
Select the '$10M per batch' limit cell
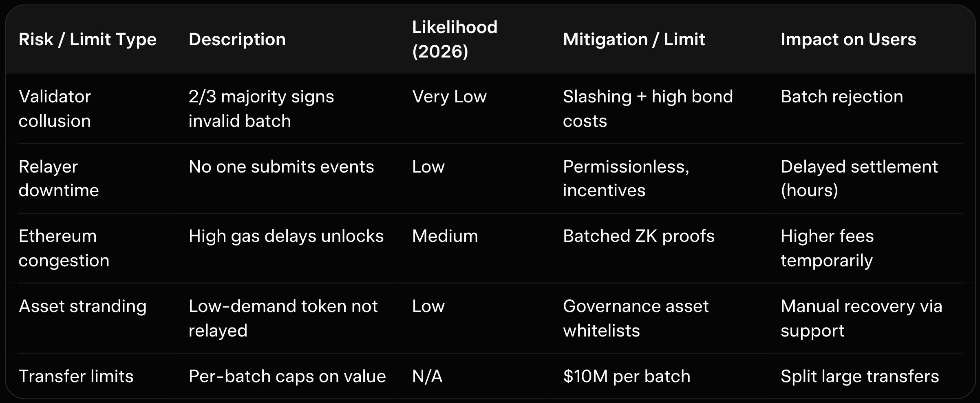[x=627, y=376]
